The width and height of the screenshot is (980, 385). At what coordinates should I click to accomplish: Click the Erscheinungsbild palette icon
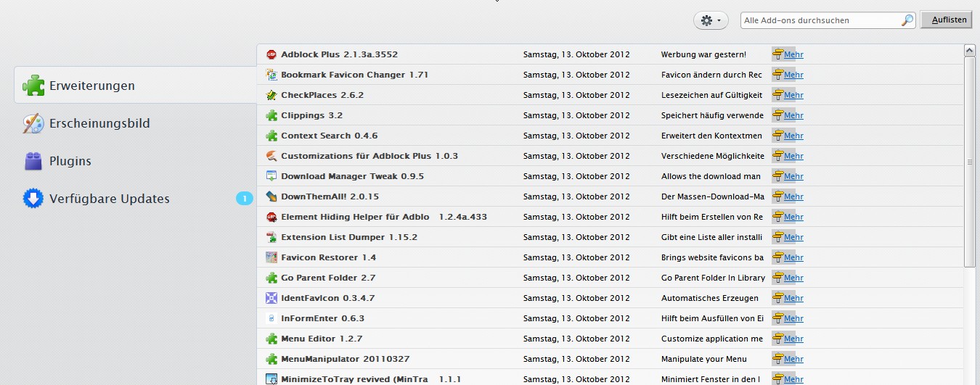33,123
